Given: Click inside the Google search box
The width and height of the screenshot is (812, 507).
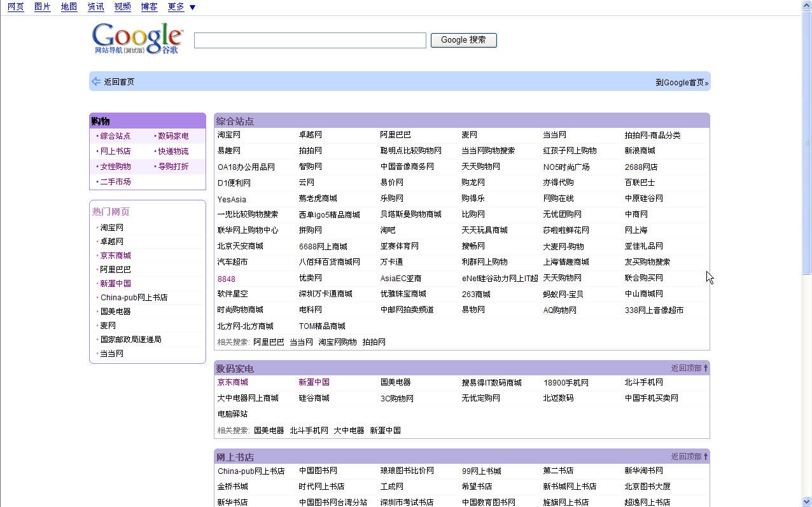Looking at the screenshot, I should [310, 39].
